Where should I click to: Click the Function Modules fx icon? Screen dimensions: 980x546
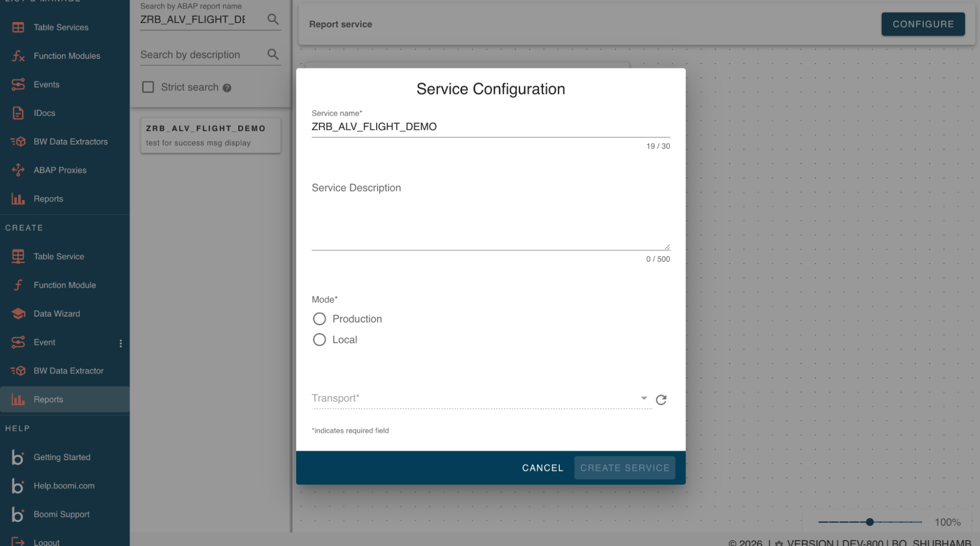18,56
